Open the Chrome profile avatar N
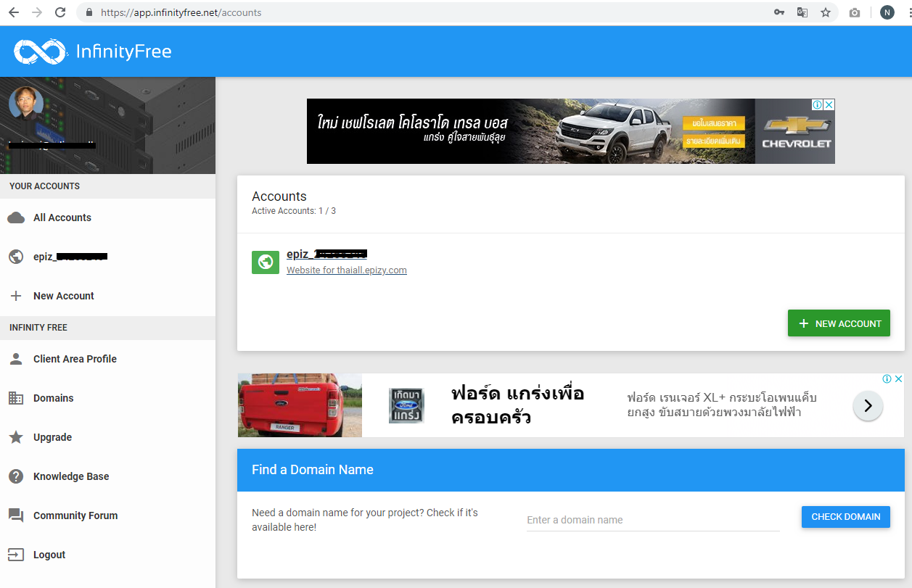Viewport: 912px width, 588px height. click(887, 12)
